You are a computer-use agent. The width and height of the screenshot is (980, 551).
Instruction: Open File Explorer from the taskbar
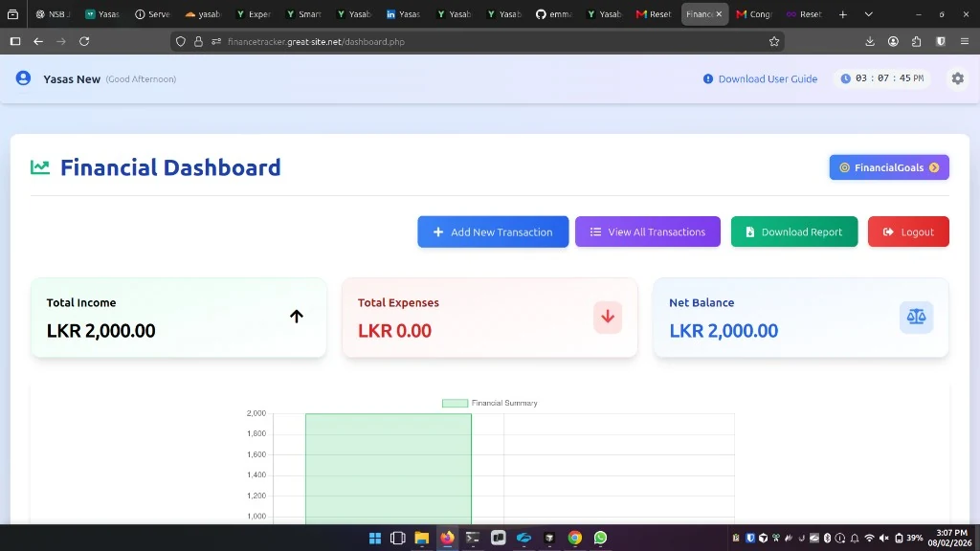(422, 538)
